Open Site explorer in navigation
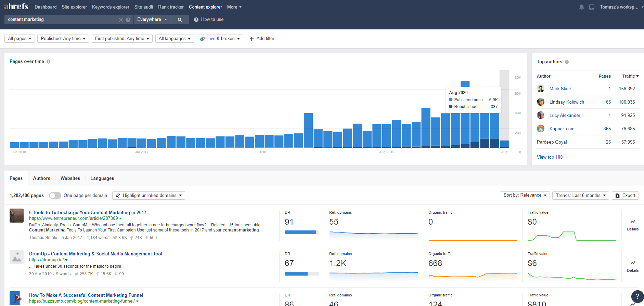Image resolution: width=644 pixels, height=306 pixels. click(x=74, y=7)
